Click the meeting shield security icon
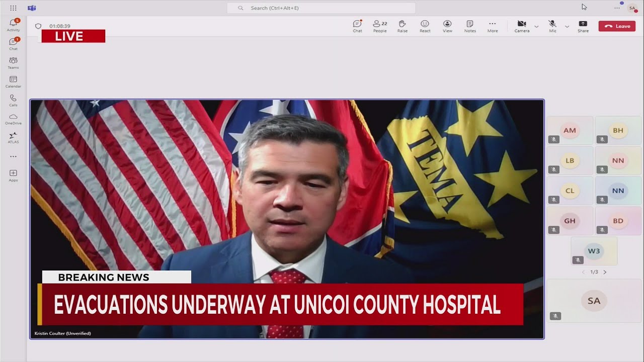 (x=38, y=26)
